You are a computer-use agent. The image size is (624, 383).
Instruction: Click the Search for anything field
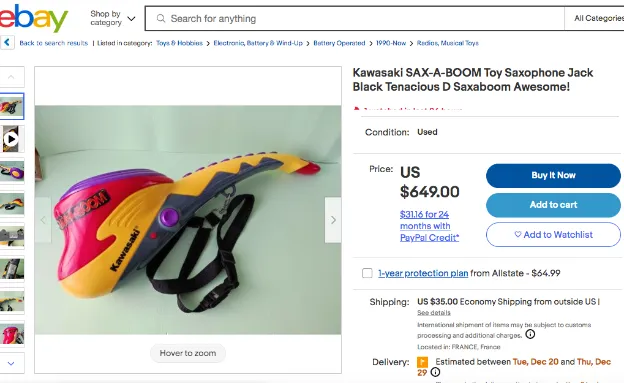pos(355,18)
